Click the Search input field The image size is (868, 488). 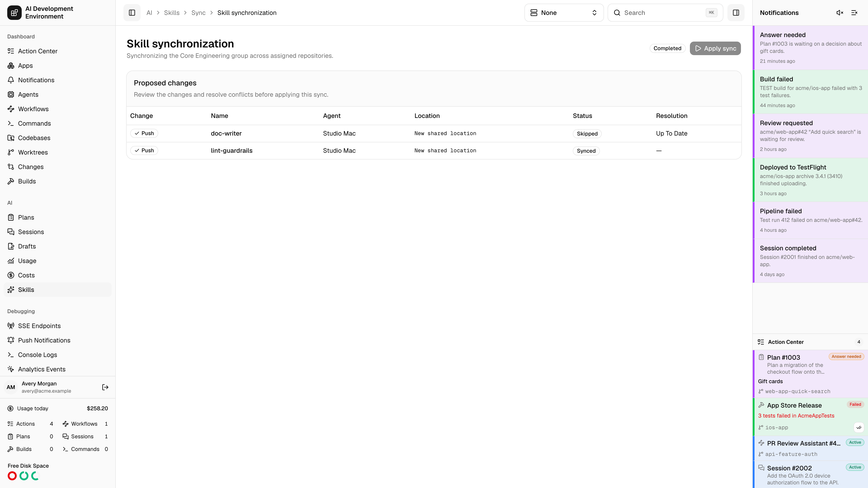pyautogui.click(x=665, y=13)
